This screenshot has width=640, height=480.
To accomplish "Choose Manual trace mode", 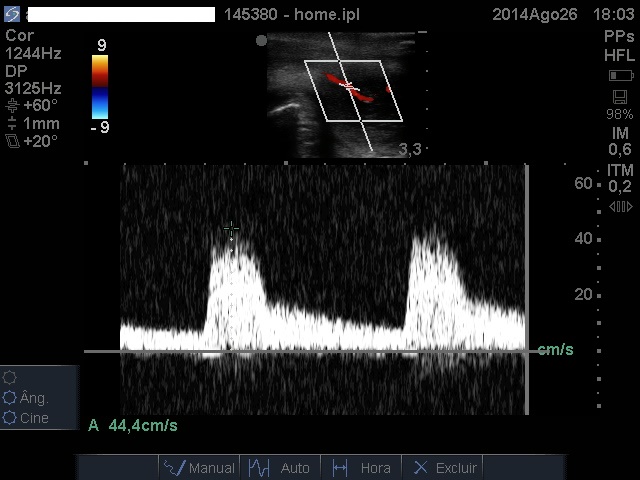I will pyautogui.click(x=199, y=467).
